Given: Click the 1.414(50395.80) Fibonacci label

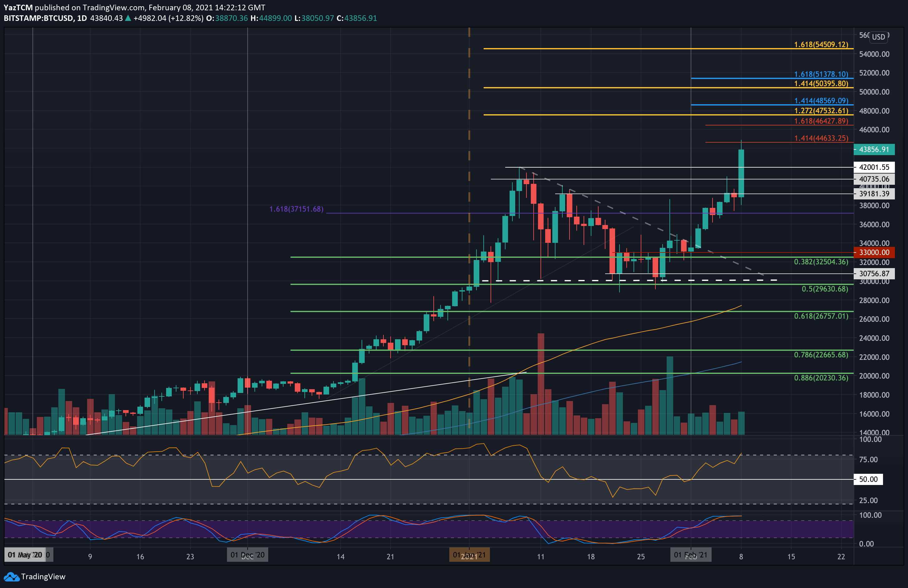Looking at the screenshot, I should tap(821, 84).
